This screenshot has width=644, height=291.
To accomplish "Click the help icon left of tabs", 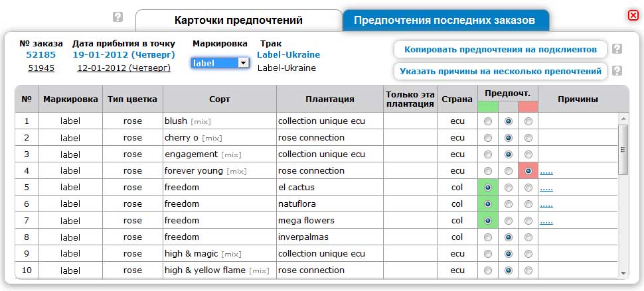I will (x=118, y=17).
